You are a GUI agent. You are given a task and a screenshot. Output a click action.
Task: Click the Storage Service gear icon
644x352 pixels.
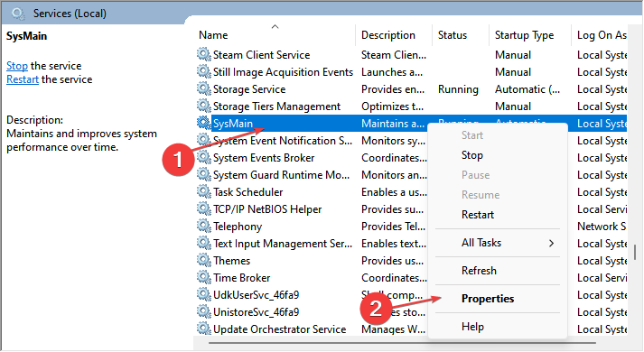(204, 88)
